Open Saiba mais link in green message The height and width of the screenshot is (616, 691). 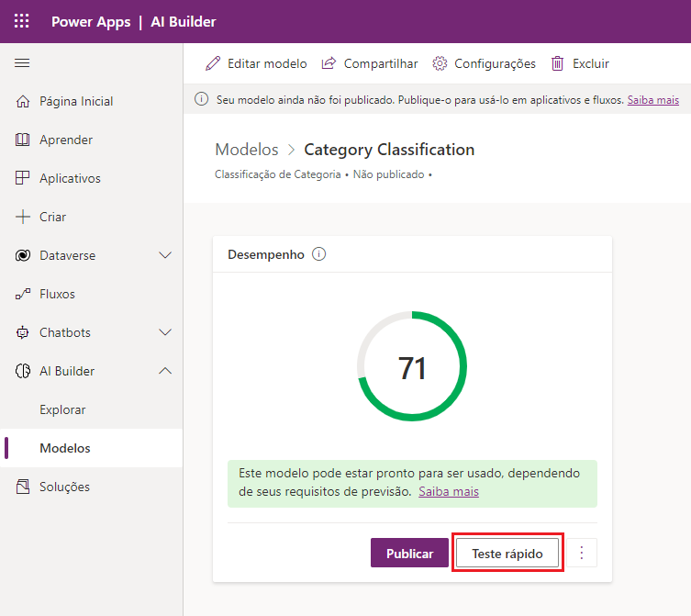pyautogui.click(x=449, y=491)
